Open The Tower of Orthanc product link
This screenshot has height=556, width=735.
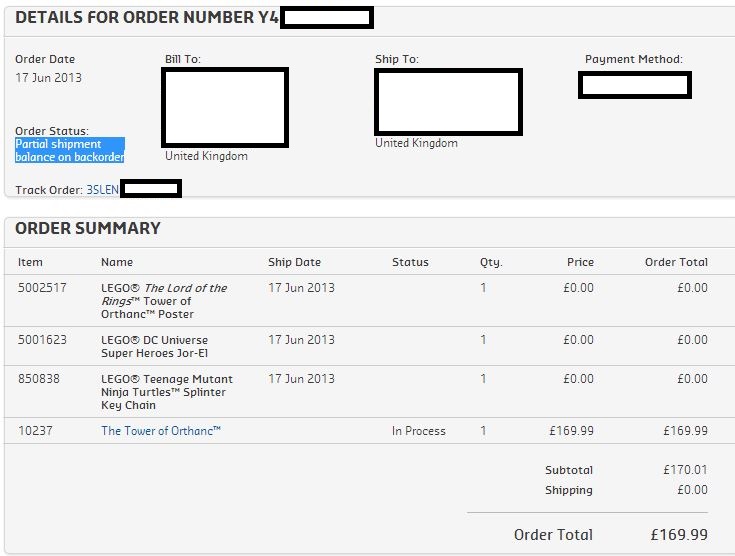(x=160, y=431)
